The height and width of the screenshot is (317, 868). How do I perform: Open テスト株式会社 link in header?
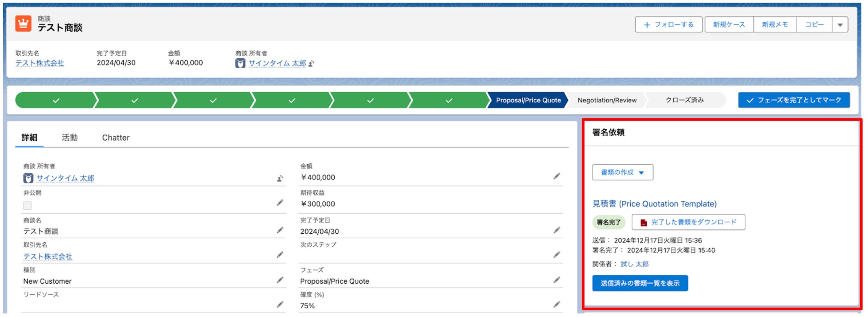click(x=40, y=63)
